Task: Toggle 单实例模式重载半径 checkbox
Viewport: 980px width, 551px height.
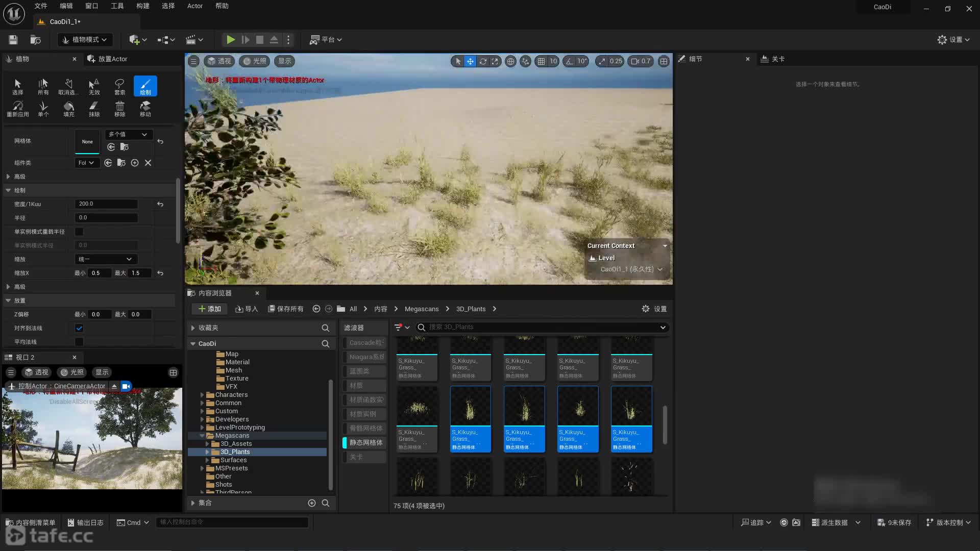Action: coord(79,232)
